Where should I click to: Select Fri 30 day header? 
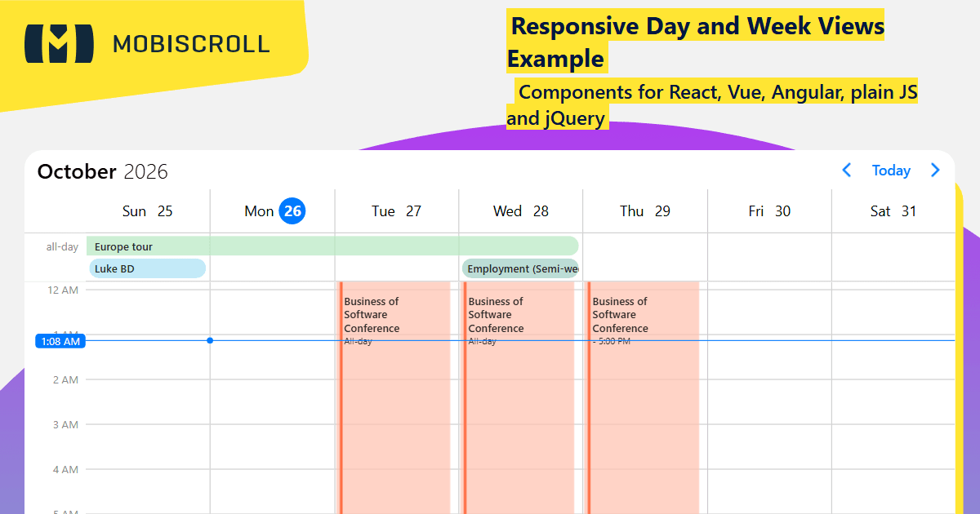(769, 211)
